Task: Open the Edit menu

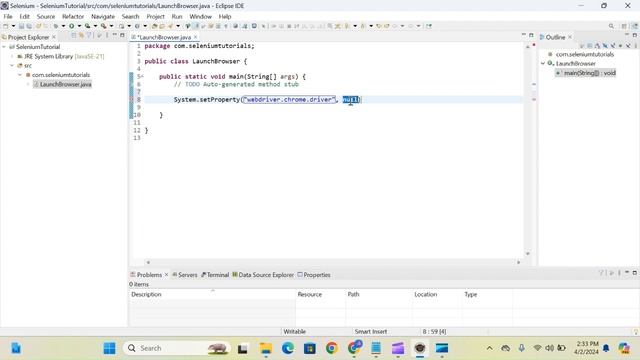Action: tap(24, 16)
